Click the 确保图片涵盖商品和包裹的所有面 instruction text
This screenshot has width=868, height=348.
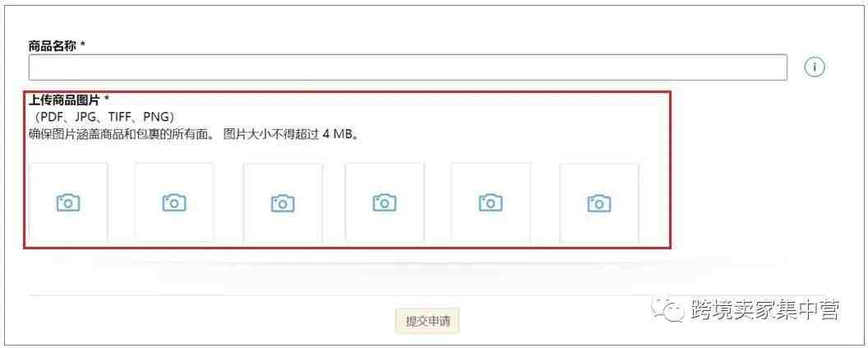[x=120, y=135]
